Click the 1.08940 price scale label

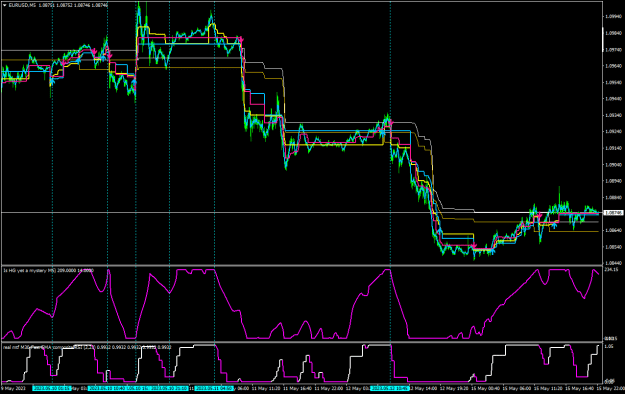(613, 181)
